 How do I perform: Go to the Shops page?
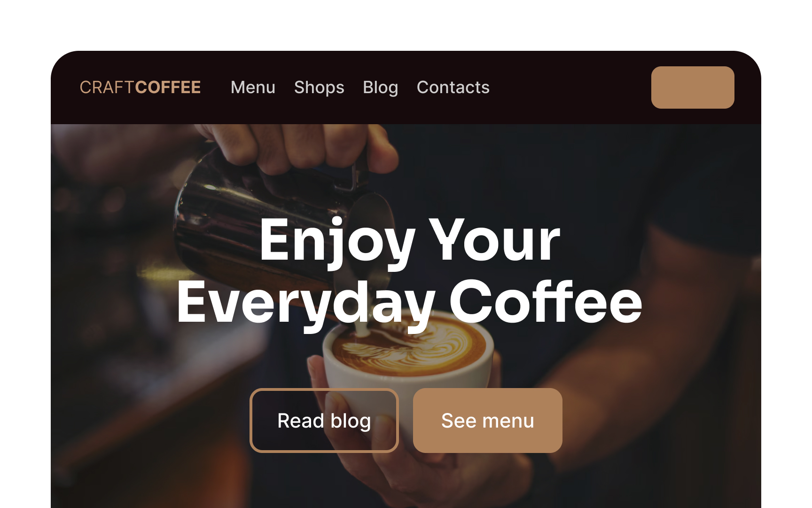click(319, 87)
